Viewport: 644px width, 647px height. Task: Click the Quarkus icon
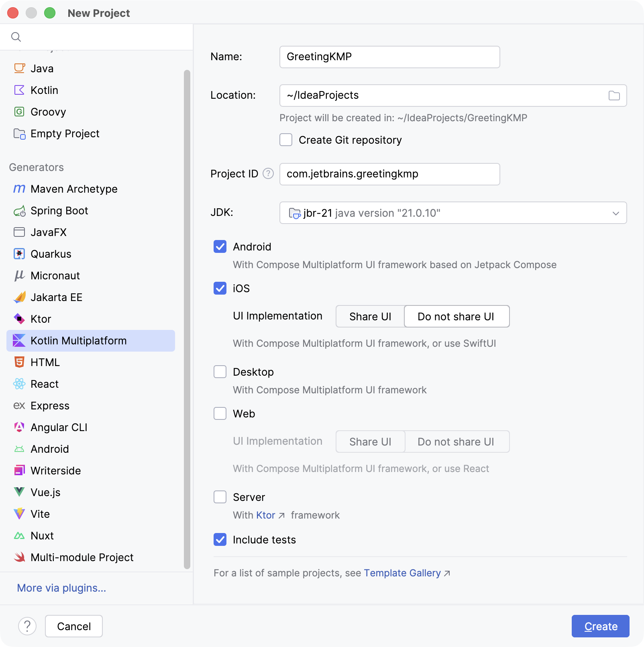pyautogui.click(x=19, y=254)
